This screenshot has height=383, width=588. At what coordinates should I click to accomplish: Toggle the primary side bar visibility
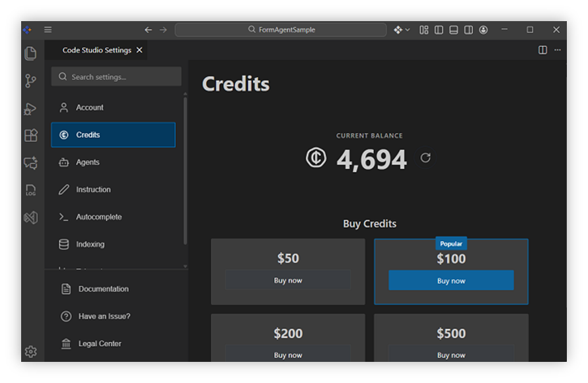(x=439, y=30)
